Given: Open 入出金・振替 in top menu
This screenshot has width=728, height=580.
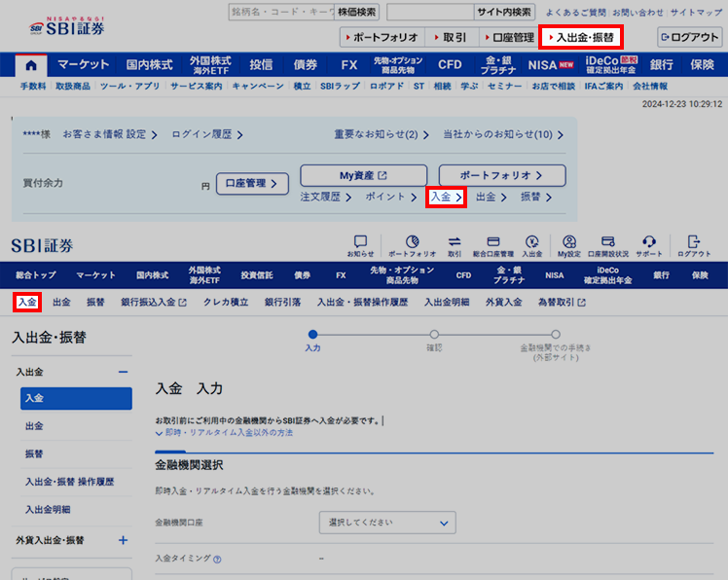Looking at the screenshot, I should click(581, 37).
